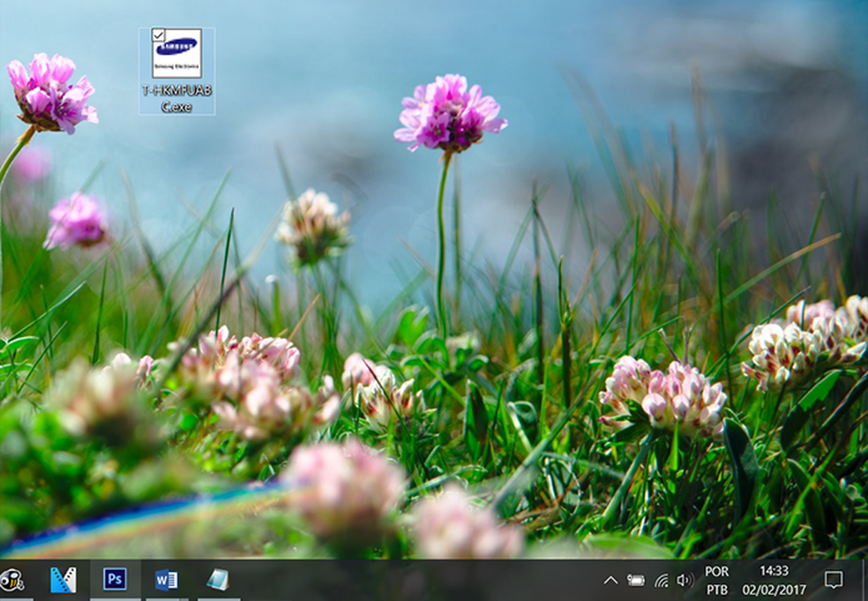Change POR PTB input language

point(717,580)
